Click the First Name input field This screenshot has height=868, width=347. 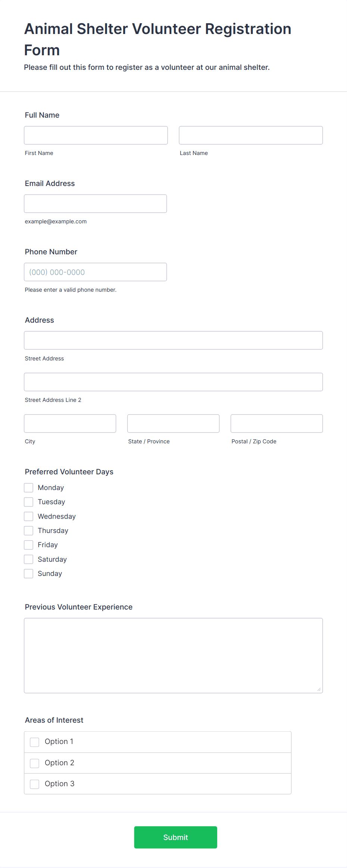pyautogui.click(x=96, y=135)
